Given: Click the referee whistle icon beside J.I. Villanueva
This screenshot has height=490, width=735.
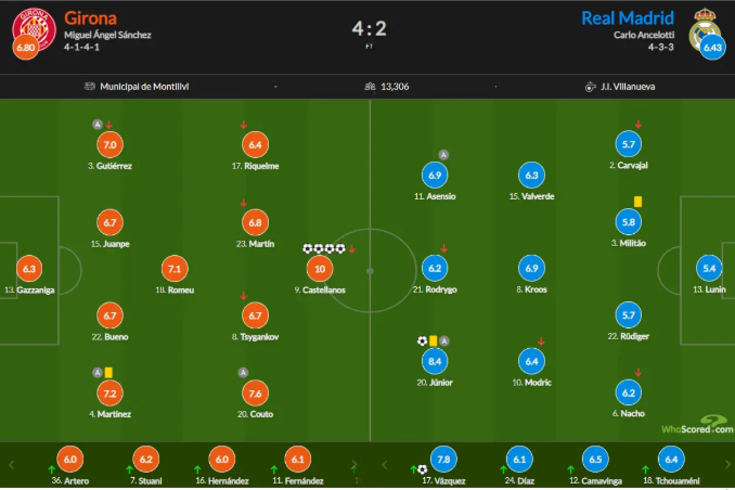Looking at the screenshot, I should tap(590, 87).
